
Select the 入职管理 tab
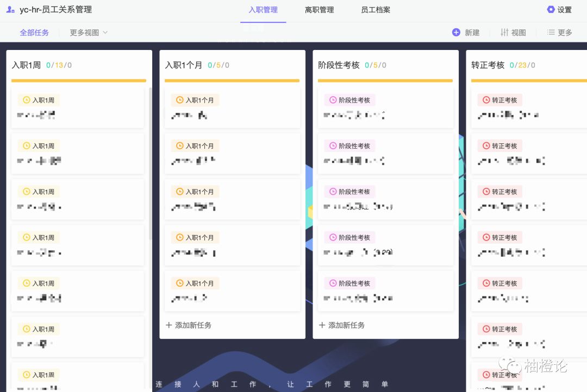tap(263, 10)
